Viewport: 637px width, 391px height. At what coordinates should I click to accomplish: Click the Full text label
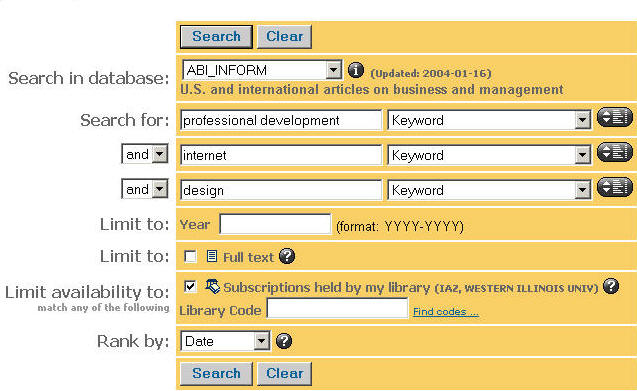[248, 257]
